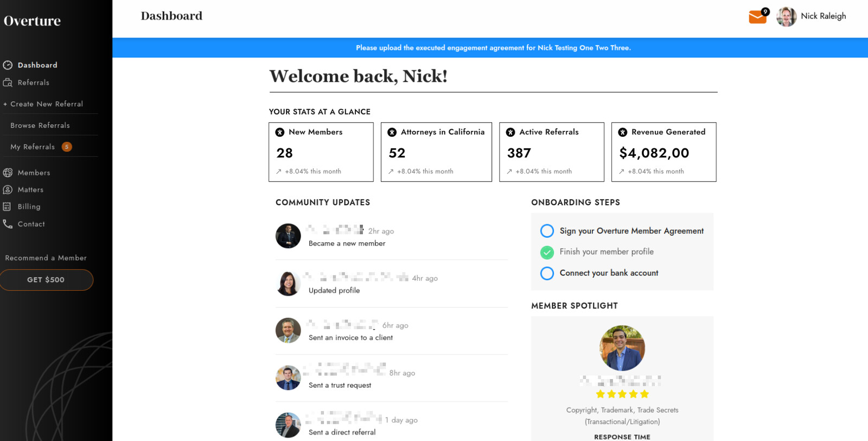Go to Billing in the sidebar
This screenshot has height=441, width=868.
pyautogui.click(x=29, y=207)
